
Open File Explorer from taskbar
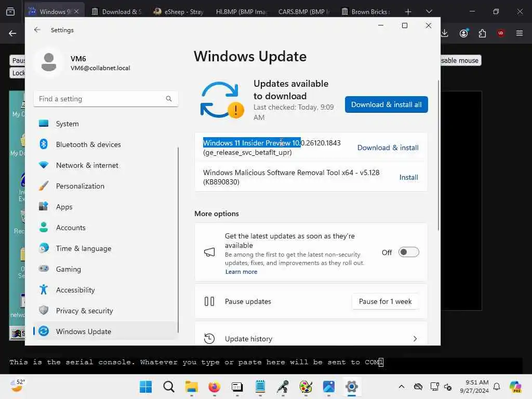tap(191, 387)
